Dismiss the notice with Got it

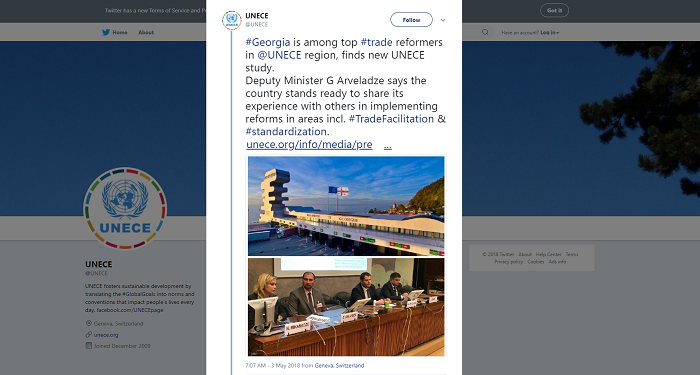coord(554,10)
